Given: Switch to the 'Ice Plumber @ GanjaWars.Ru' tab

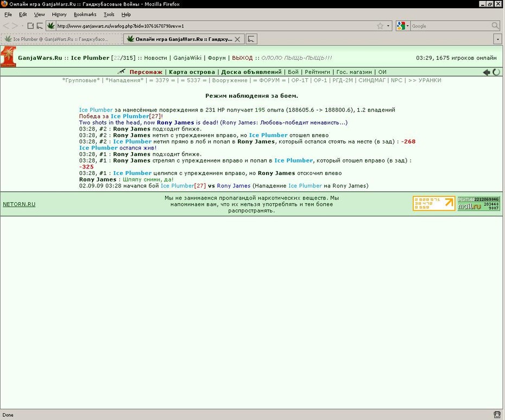Looking at the screenshot, I should 61,39.
